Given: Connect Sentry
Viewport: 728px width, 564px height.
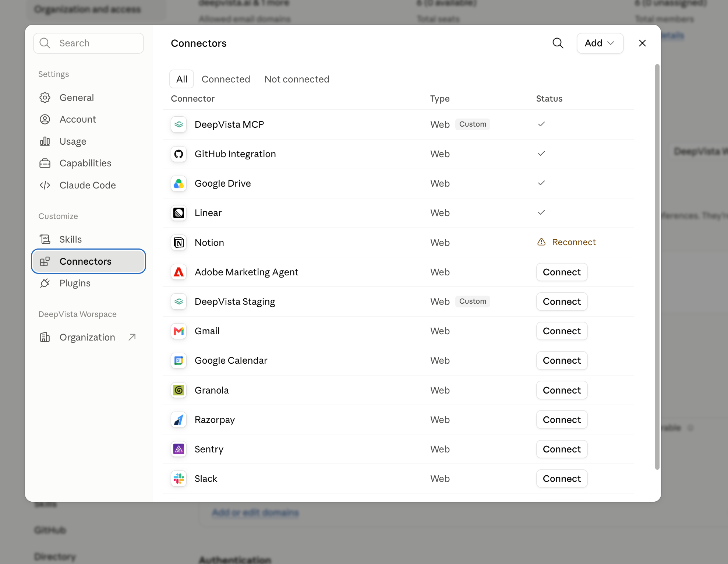Looking at the screenshot, I should (562, 449).
